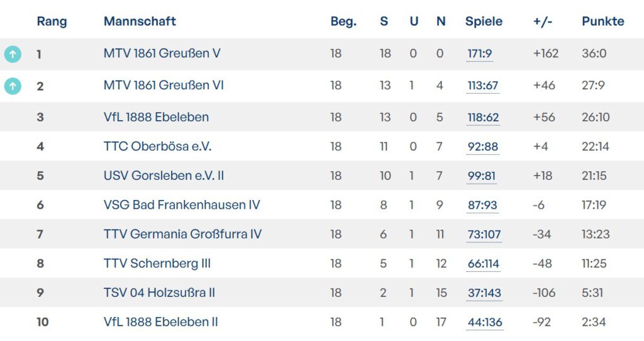Click the promotion arrow icon beside rank 1
The height and width of the screenshot is (341, 644).
pos(13,54)
